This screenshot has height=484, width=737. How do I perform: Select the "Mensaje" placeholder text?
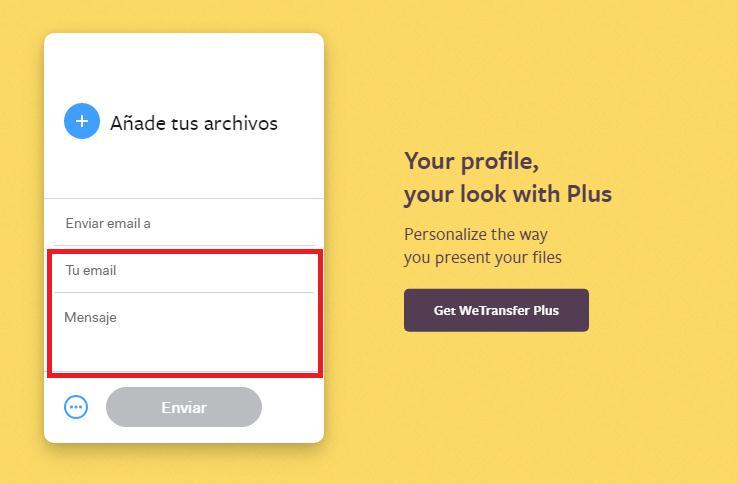tap(91, 317)
